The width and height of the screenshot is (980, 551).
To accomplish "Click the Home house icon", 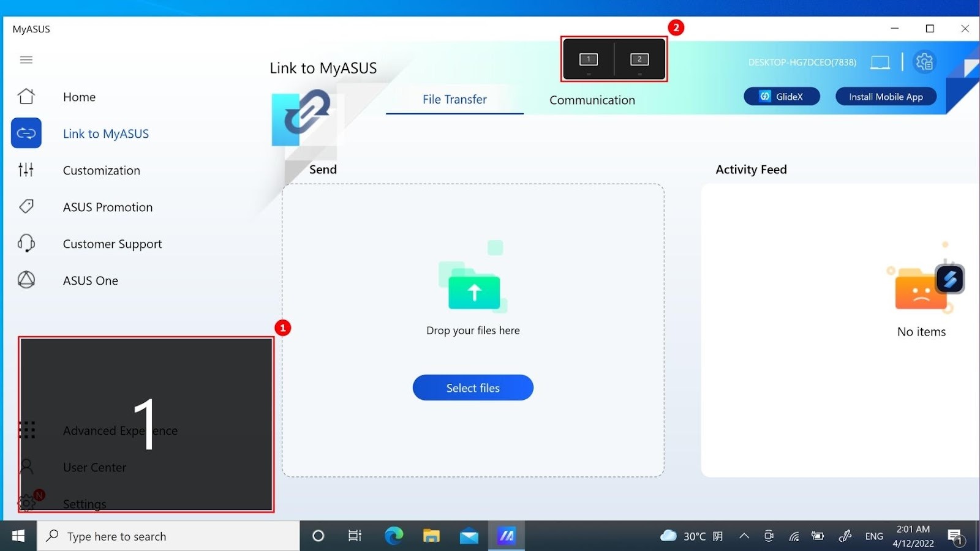I will pos(26,97).
